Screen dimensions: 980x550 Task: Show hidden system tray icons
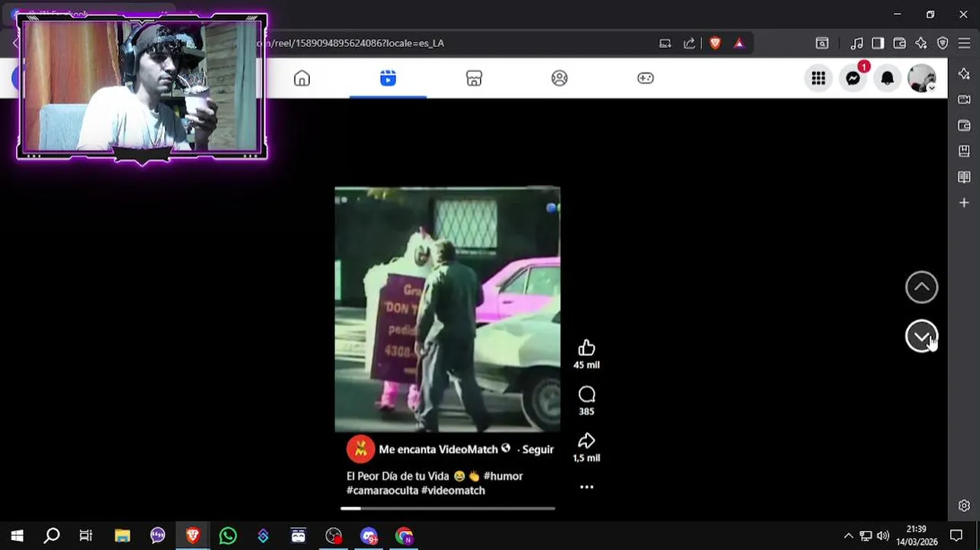pos(848,535)
